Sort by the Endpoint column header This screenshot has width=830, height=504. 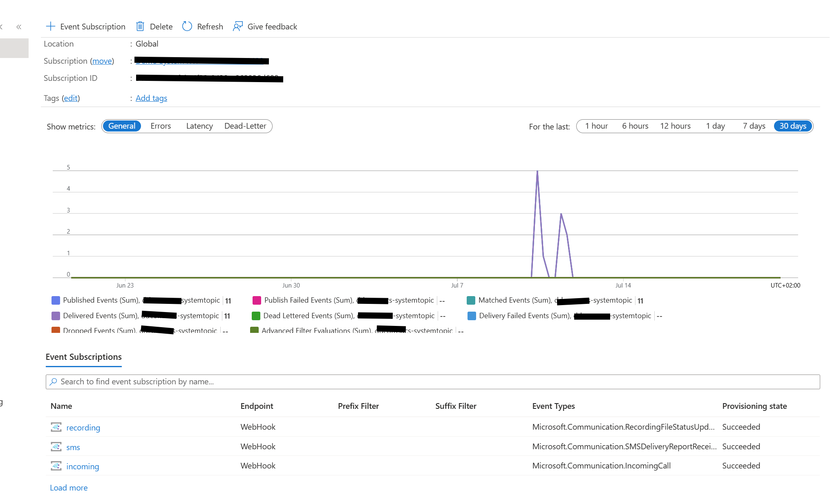point(257,406)
